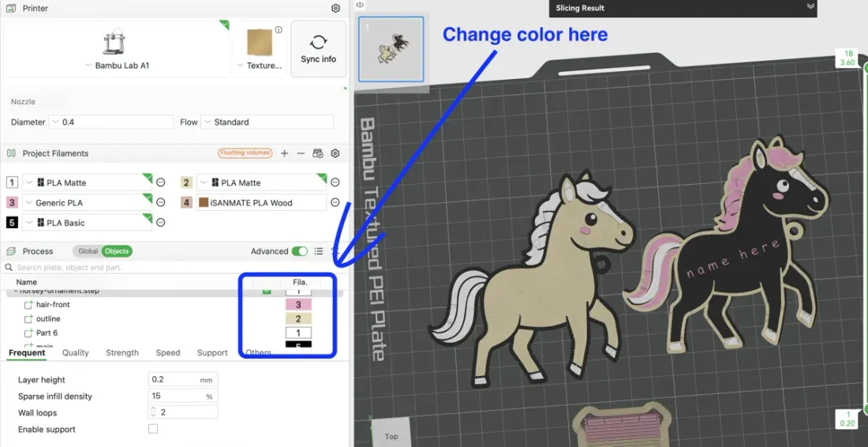
Task: Switch process scope to Global
Action: click(88, 251)
